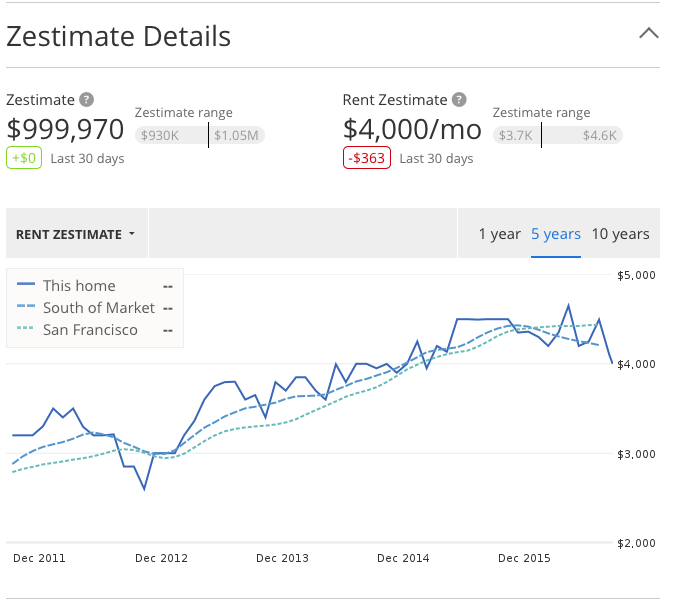675x600 pixels.
Task: Select the 5 years tab
Action: 556,234
